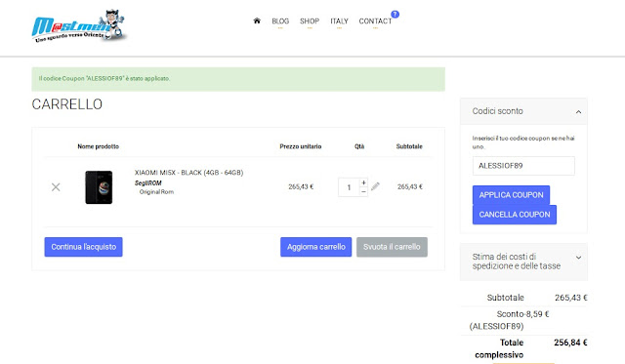The image size is (625, 364).
Task: Click the pencil edit icon beside quantity
Action: tap(375, 186)
